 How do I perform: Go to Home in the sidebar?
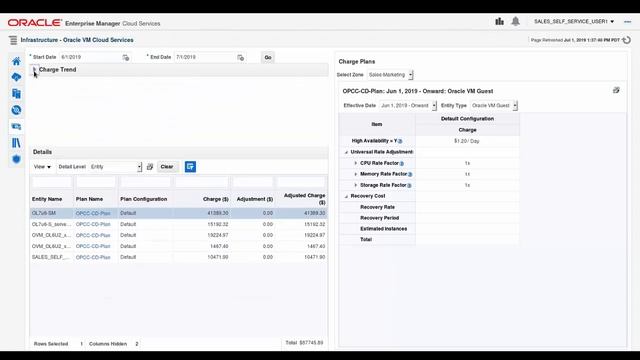(x=16, y=61)
